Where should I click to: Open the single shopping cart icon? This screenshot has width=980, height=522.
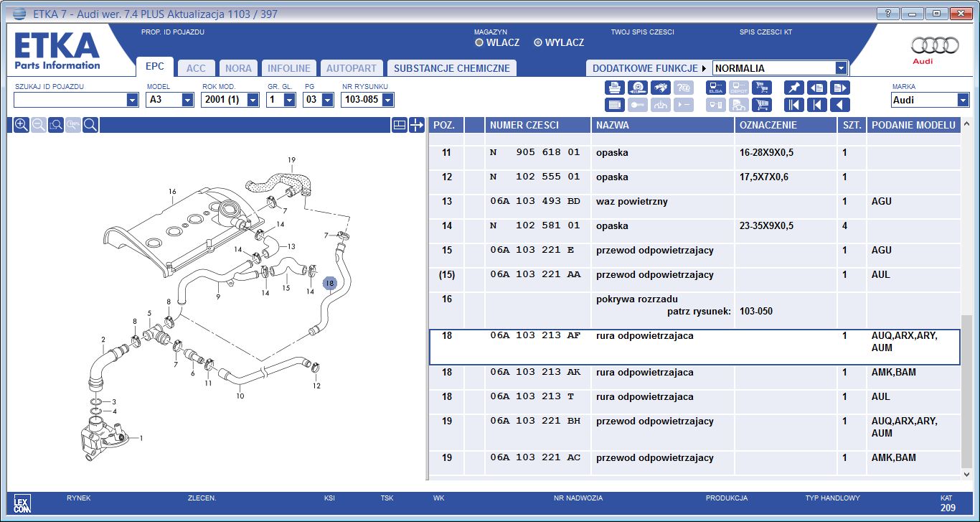[x=761, y=105]
